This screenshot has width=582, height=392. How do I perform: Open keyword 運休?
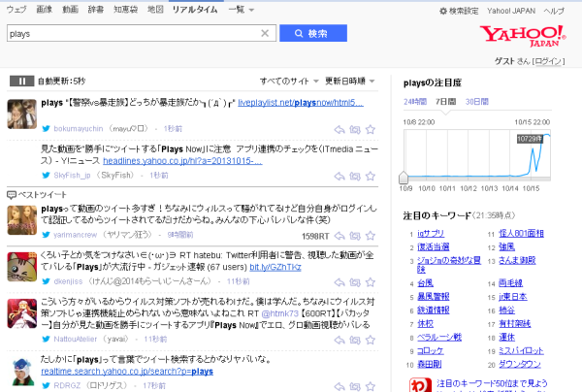point(506,338)
